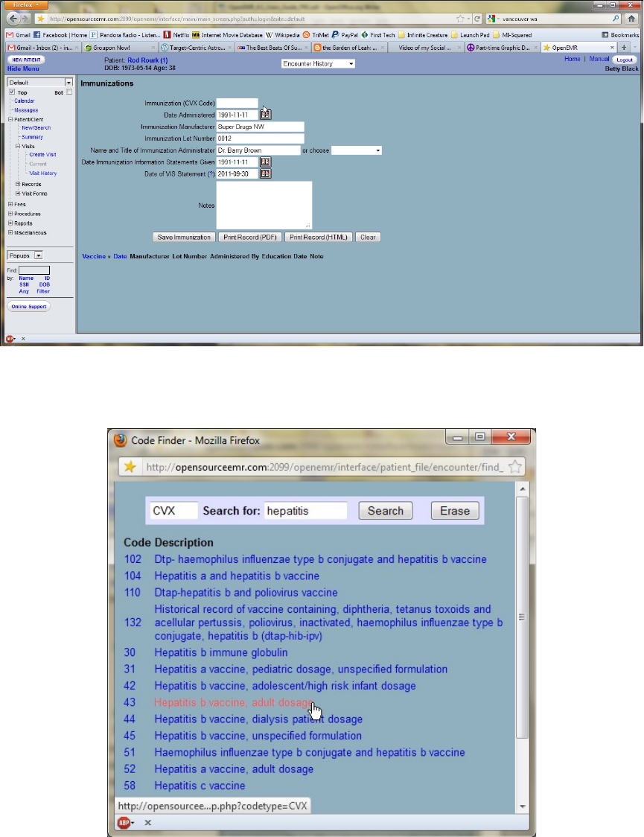Viewport: 644px width, 837px height.
Task: Expand the Procedures tree node
Action: (10, 214)
